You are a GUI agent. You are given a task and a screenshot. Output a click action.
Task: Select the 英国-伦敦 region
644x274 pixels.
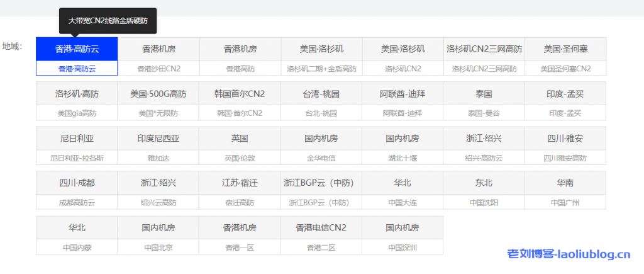click(x=240, y=146)
